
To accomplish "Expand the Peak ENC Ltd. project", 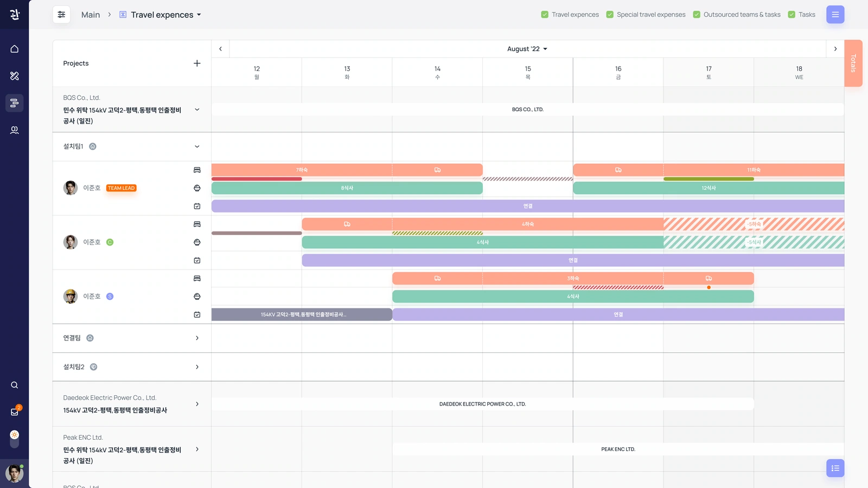I will [x=197, y=449].
